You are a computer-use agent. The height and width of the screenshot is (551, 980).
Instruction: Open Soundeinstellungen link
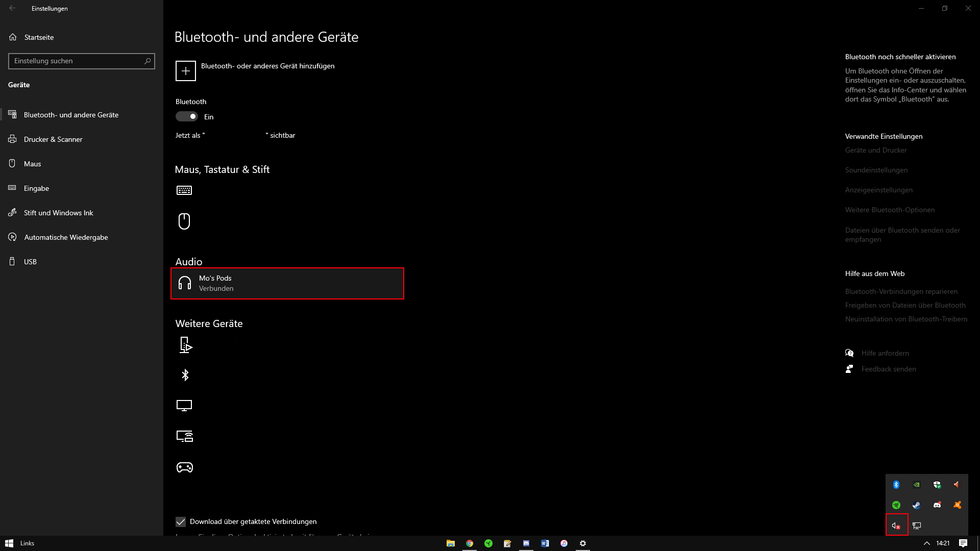[876, 170]
